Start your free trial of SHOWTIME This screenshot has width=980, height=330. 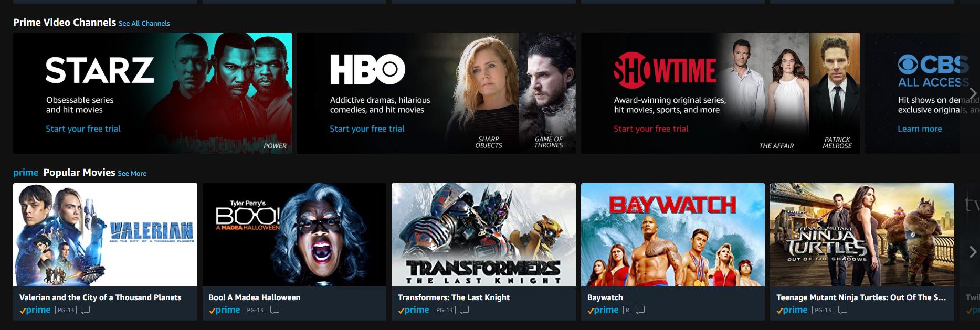[651, 129]
